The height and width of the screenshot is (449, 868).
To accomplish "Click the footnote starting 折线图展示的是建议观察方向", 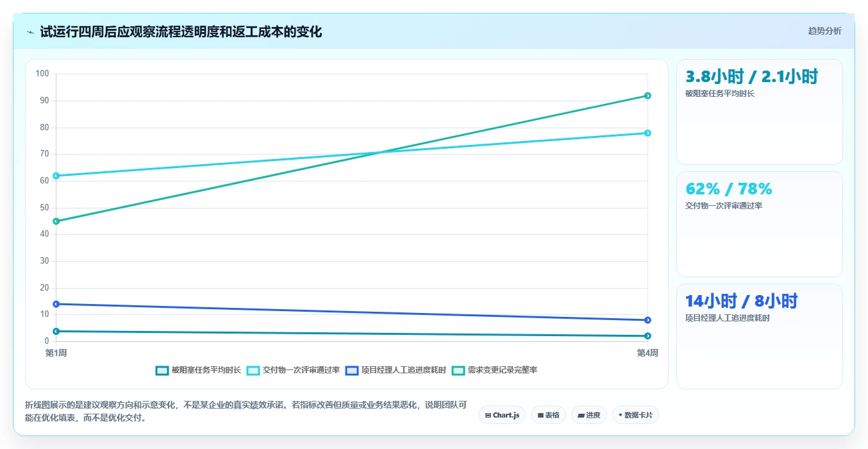I will pos(246,411).
